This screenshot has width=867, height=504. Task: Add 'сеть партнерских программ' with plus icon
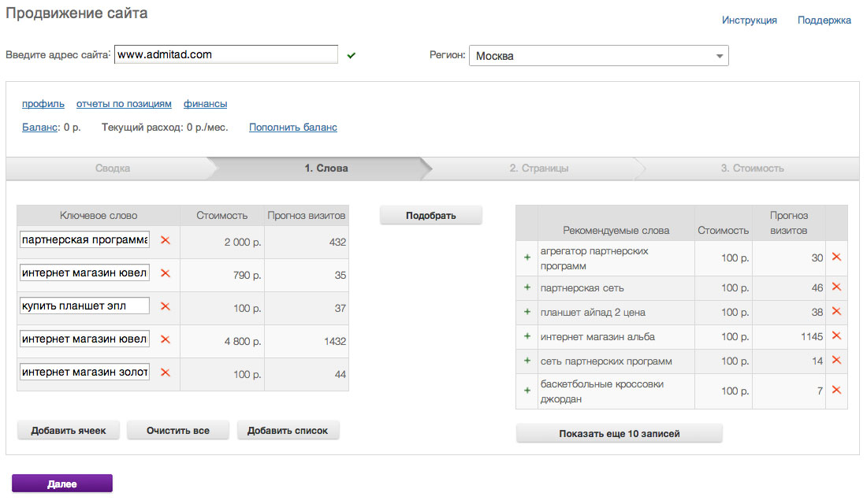(x=527, y=361)
